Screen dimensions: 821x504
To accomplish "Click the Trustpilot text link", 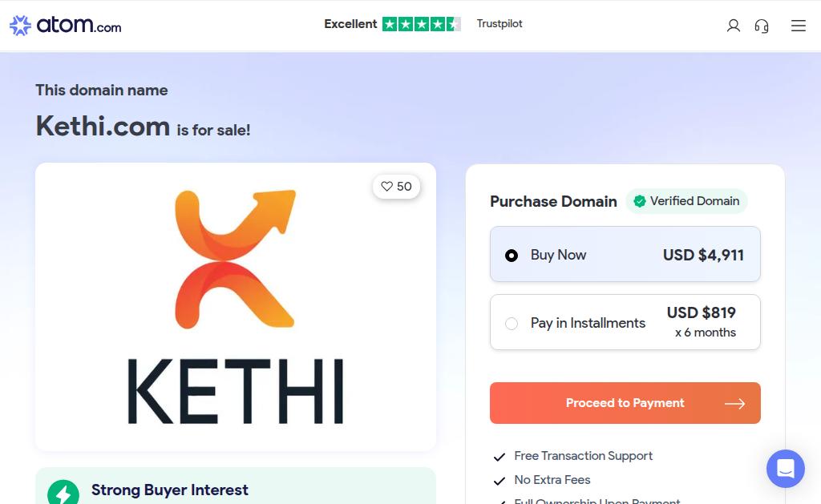I will pyautogui.click(x=499, y=24).
